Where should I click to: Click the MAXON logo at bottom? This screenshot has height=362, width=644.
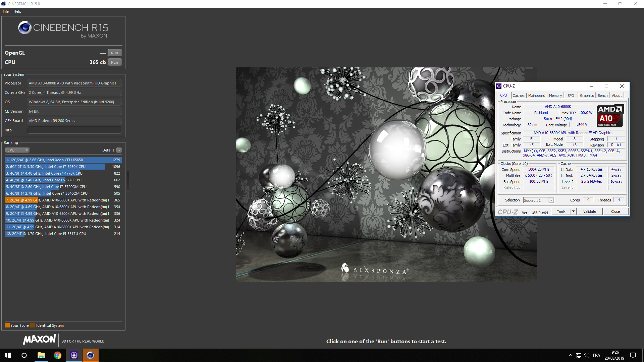[x=39, y=340]
